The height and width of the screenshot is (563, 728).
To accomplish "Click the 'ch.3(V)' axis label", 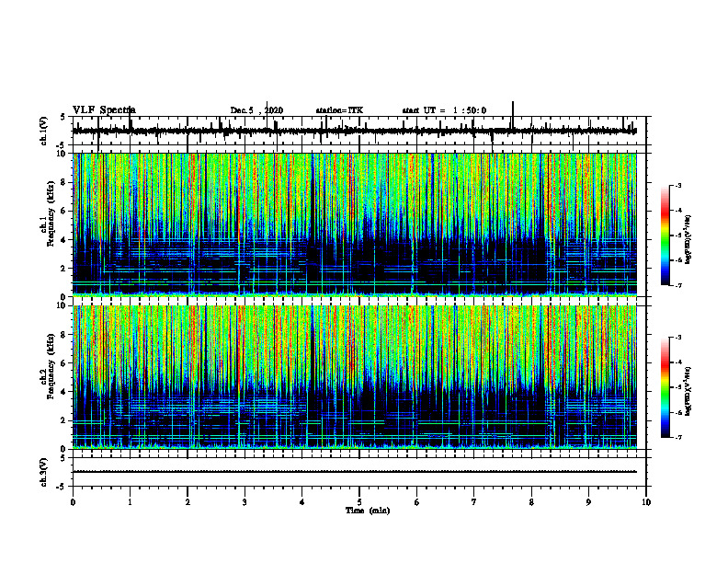I will (x=44, y=473).
